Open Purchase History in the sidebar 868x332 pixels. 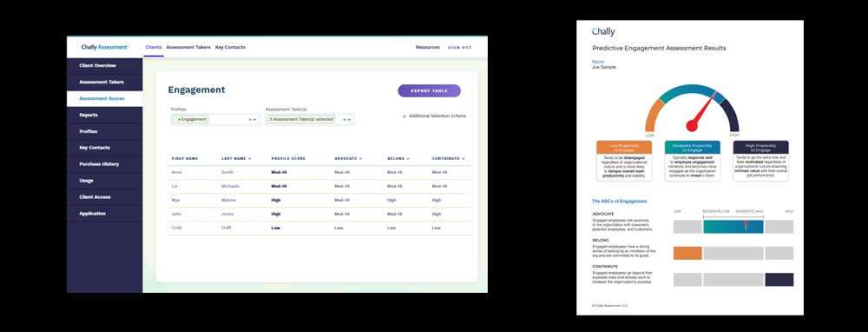coord(105,164)
